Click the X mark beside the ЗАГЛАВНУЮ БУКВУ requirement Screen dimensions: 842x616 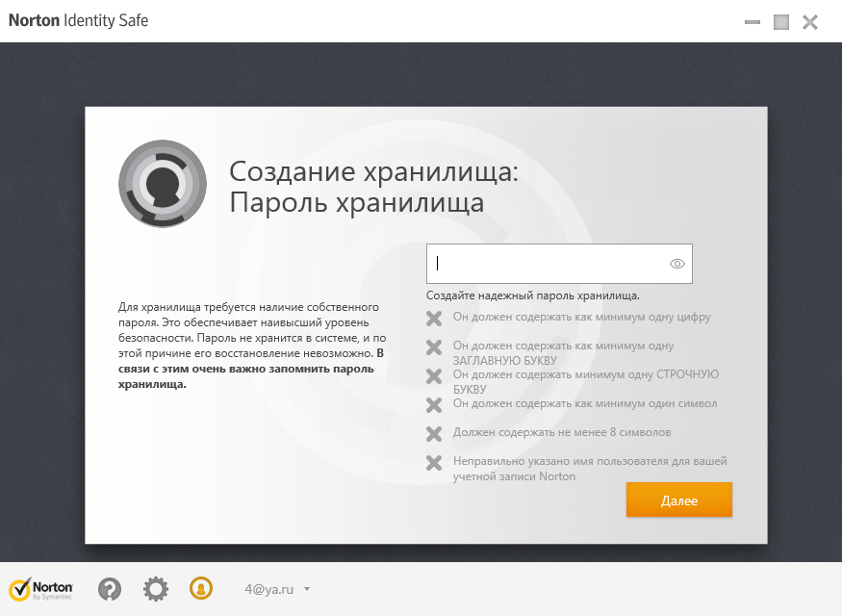[434, 347]
